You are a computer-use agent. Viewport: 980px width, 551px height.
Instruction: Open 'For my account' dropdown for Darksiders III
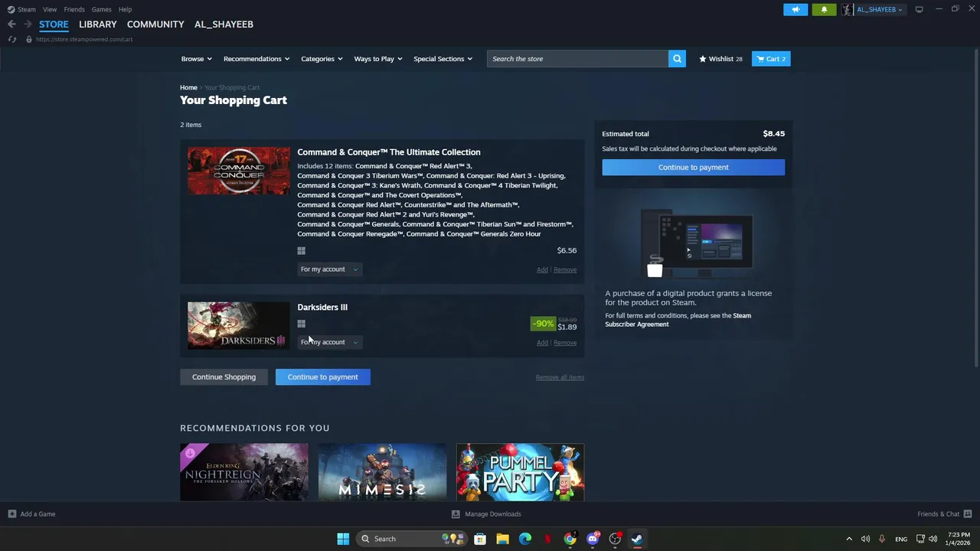pyautogui.click(x=329, y=342)
